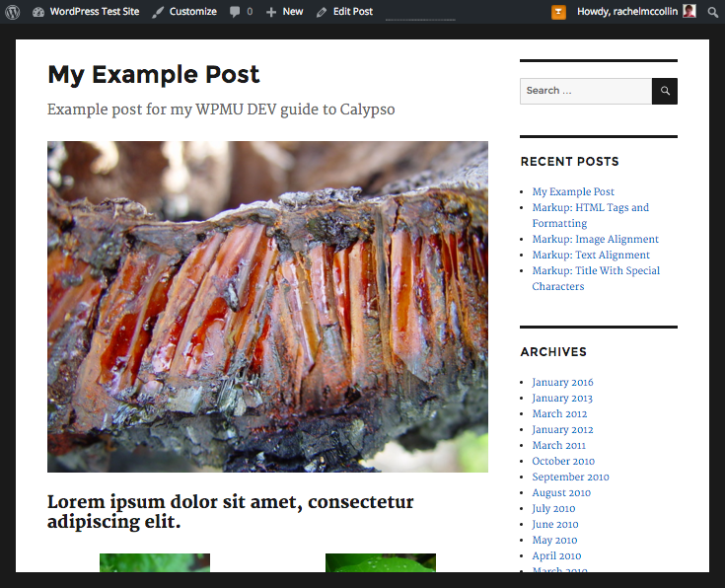Open Markup: Title With Special Characters
The height and width of the screenshot is (588, 725).
(x=596, y=278)
